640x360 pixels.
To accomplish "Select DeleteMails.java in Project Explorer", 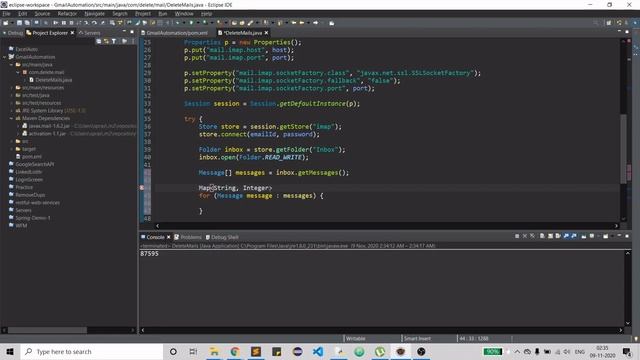I will [53, 80].
